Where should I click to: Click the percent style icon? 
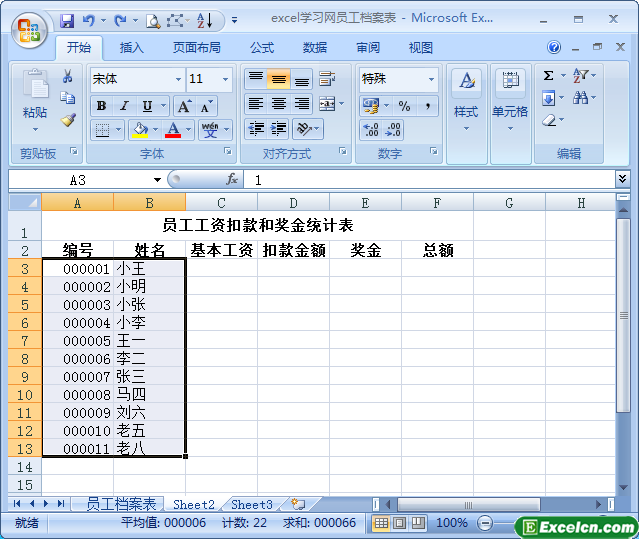point(404,106)
